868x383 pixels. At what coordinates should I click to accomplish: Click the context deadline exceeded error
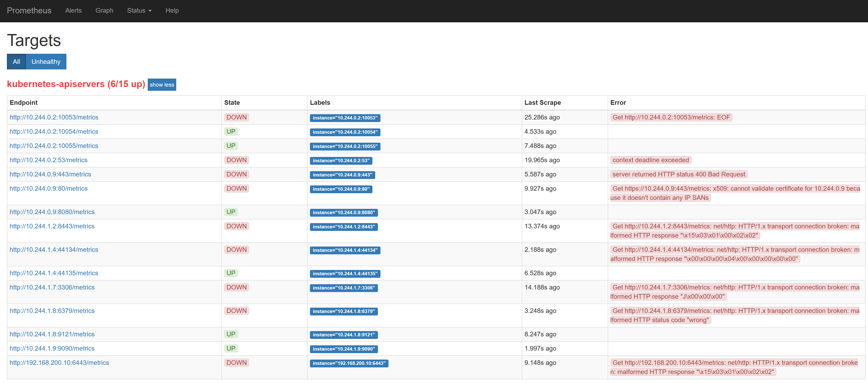(x=650, y=160)
